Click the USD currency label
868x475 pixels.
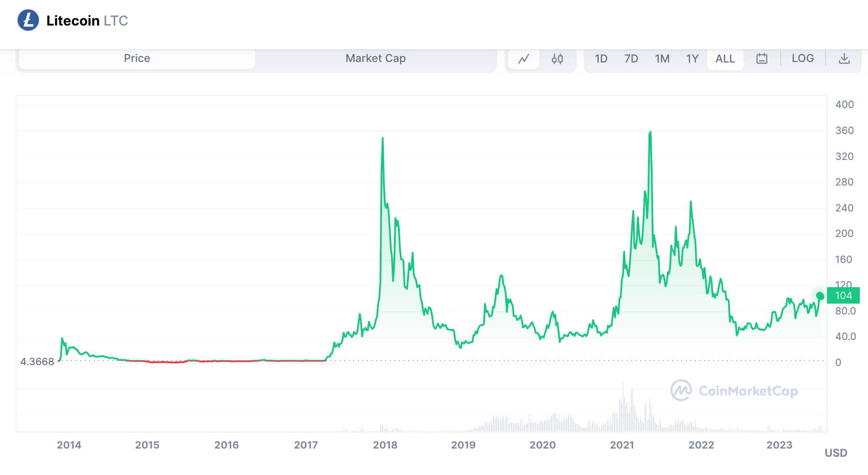pos(836,453)
